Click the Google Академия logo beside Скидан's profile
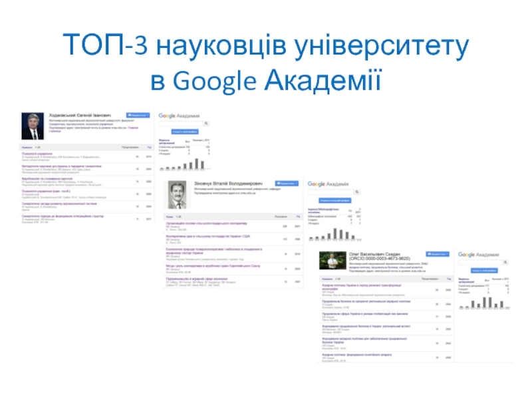The height and width of the screenshot is (399, 532). click(x=478, y=255)
